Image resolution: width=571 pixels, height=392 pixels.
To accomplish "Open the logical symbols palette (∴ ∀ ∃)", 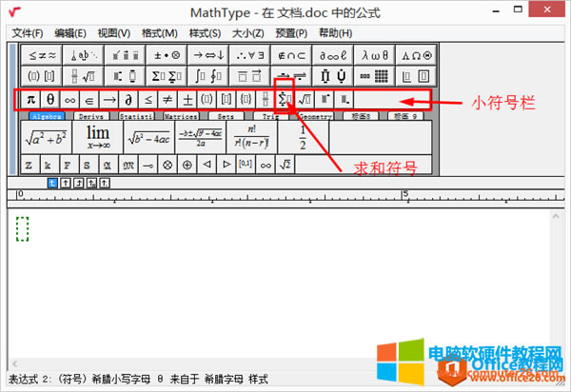I will [x=249, y=55].
